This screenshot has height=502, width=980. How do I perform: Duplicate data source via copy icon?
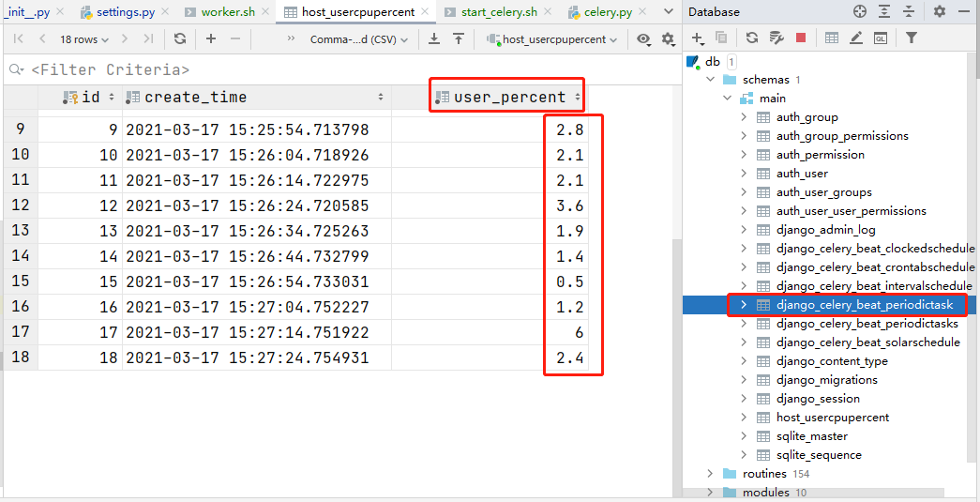(720, 38)
